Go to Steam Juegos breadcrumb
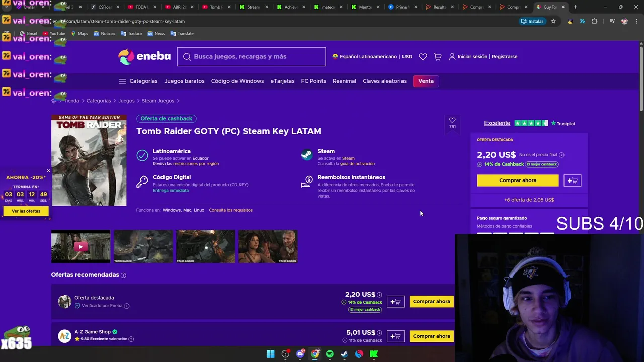Viewport: 644px width, 362px height. [157, 101]
